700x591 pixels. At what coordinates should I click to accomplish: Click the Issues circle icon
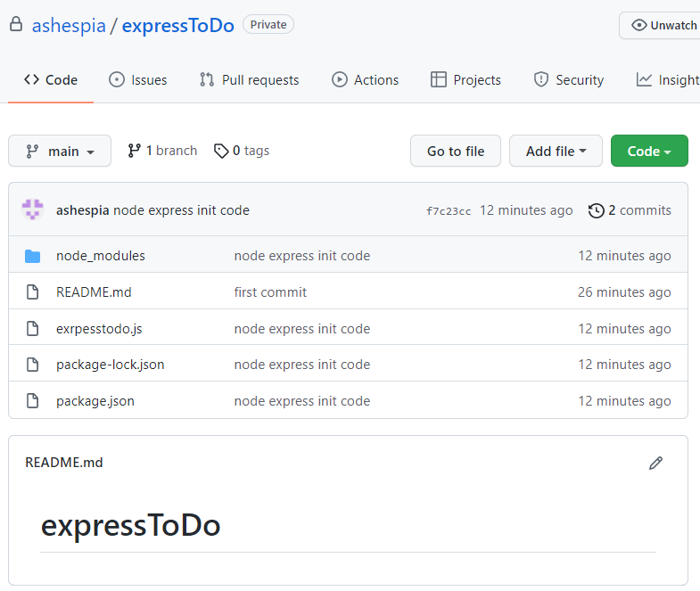(117, 80)
